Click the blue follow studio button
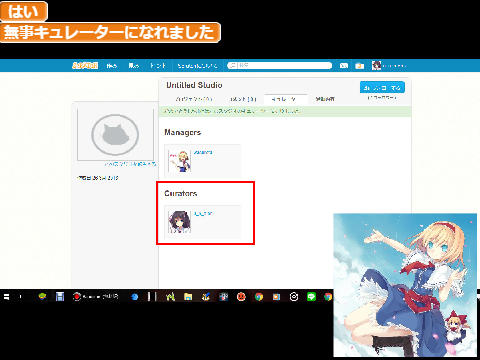This screenshot has height=360, width=480. pyautogui.click(x=382, y=88)
